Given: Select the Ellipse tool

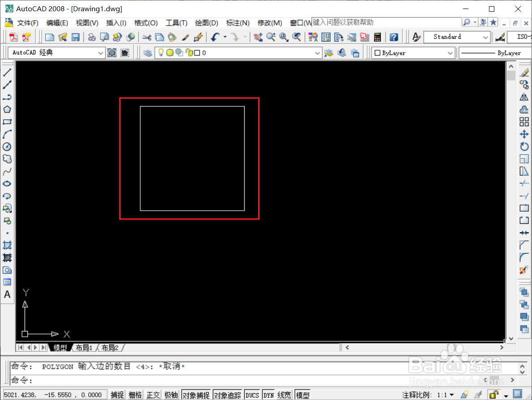Looking at the screenshot, I should (x=7, y=184).
